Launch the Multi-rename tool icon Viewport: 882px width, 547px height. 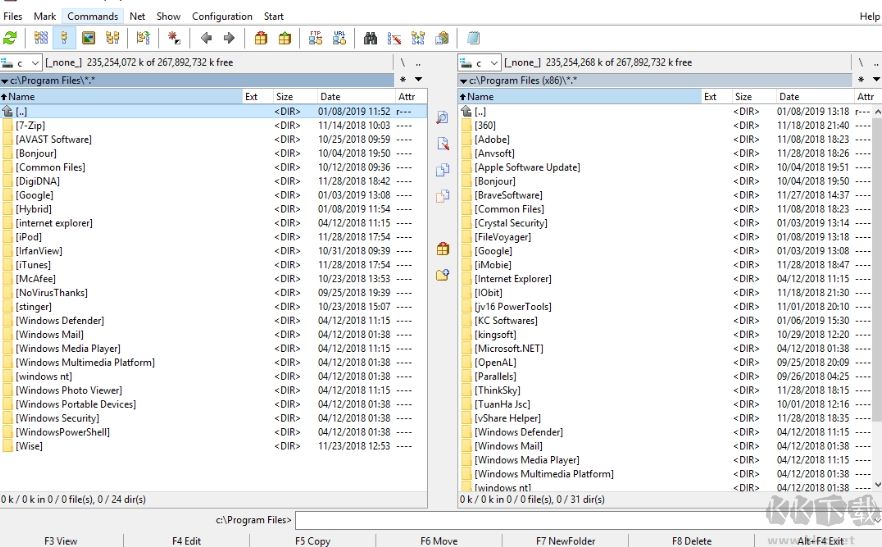point(394,38)
